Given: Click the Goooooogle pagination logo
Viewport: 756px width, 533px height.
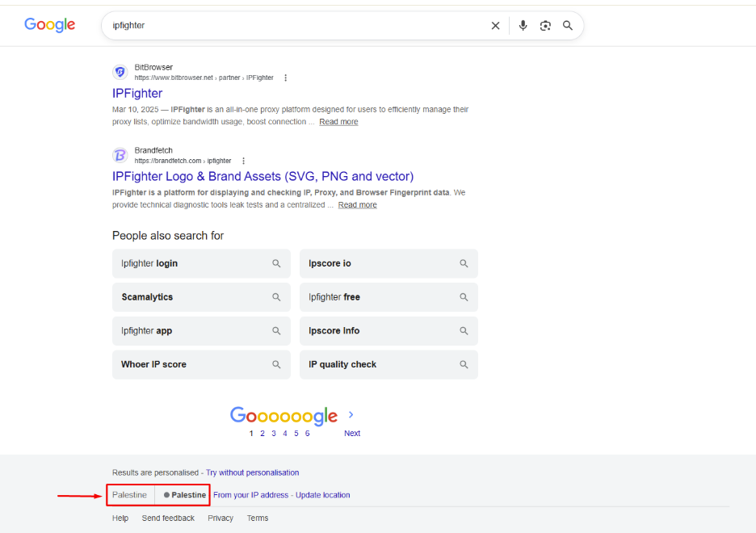Looking at the screenshot, I should pos(283,416).
